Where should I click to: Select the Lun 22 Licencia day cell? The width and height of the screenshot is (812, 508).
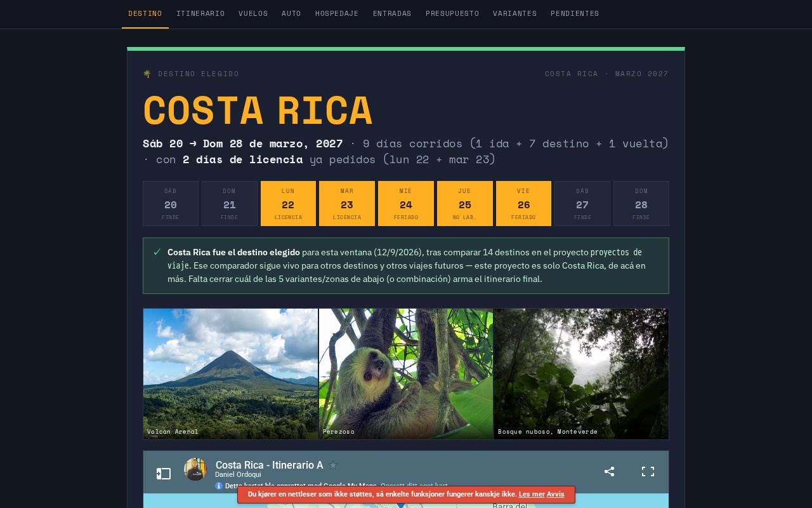[x=288, y=203]
